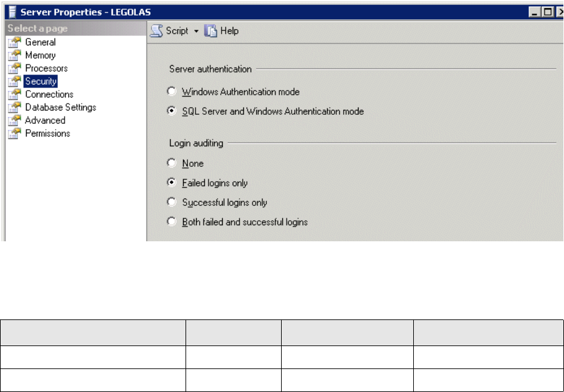The image size is (564, 392).
Task: Open the Advanced page
Action: coord(45,120)
